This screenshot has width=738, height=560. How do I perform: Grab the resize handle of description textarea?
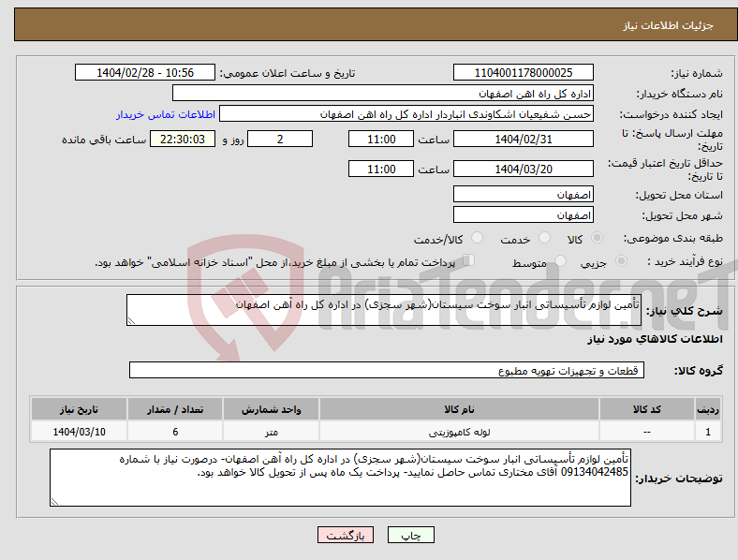click(131, 321)
